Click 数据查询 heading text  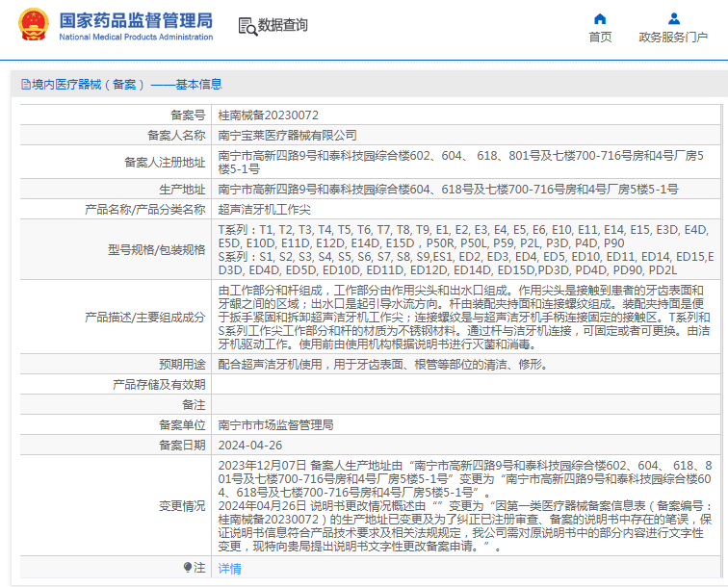[x=283, y=25]
